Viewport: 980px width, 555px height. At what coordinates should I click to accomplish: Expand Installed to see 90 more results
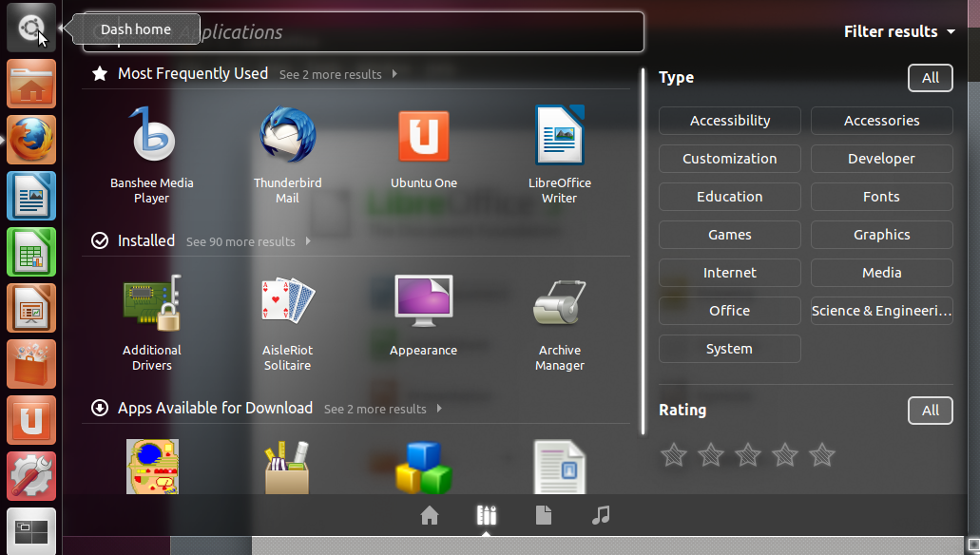pyautogui.click(x=247, y=242)
